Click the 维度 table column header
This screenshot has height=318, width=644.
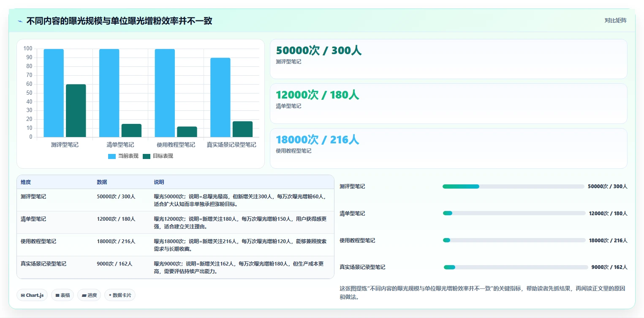(26, 182)
